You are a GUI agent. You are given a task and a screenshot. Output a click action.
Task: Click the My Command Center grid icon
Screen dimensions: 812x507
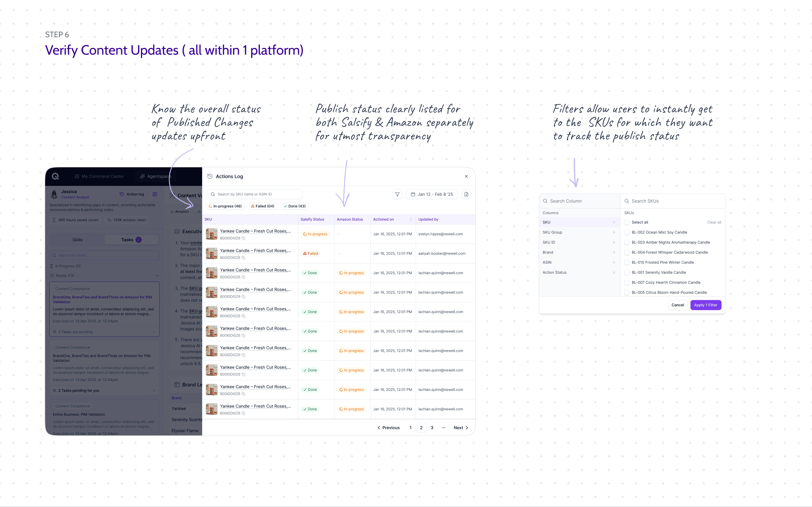pos(77,176)
